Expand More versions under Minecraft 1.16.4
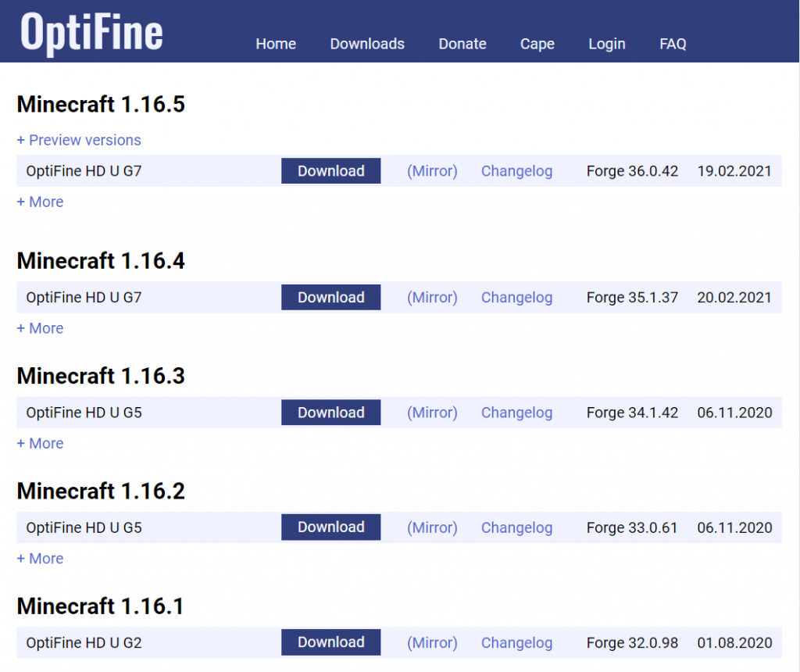The height and width of the screenshot is (672, 800). 41,328
